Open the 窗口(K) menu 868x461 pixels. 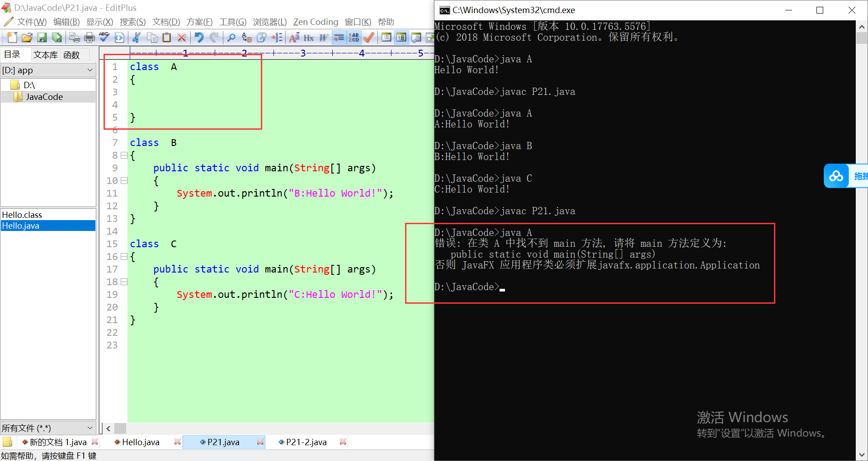pyautogui.click(x=358, y=22)
